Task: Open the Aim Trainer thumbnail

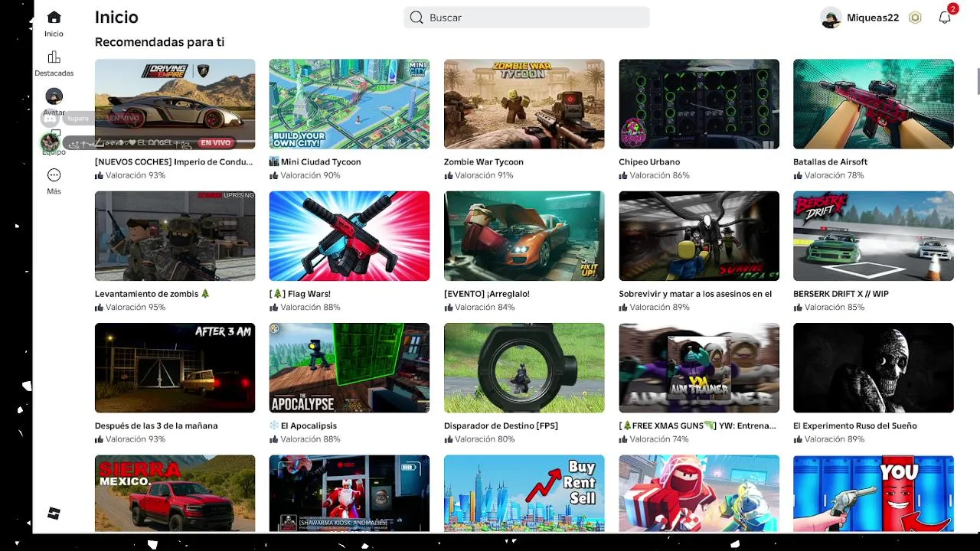Action: (x=699, y=368)
